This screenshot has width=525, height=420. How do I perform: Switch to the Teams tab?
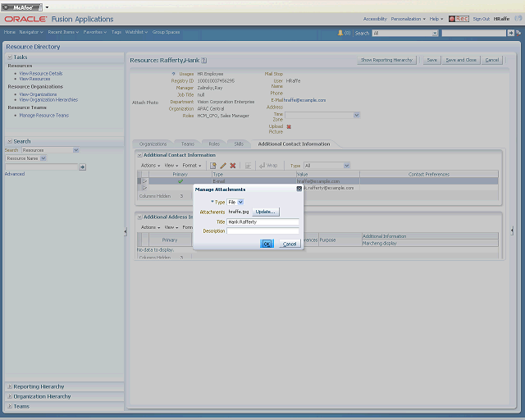pos(188,144)
